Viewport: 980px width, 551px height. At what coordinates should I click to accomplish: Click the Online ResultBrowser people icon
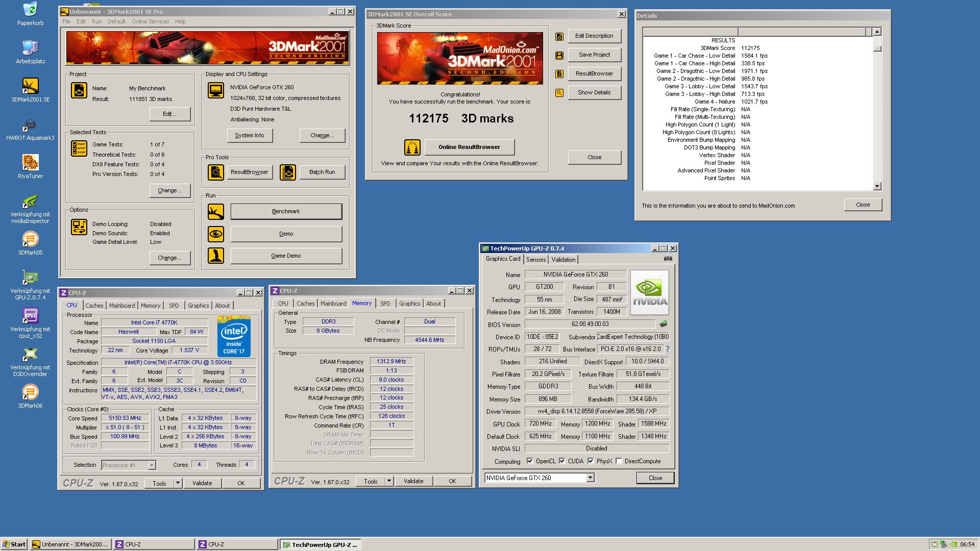click(412, 147)
